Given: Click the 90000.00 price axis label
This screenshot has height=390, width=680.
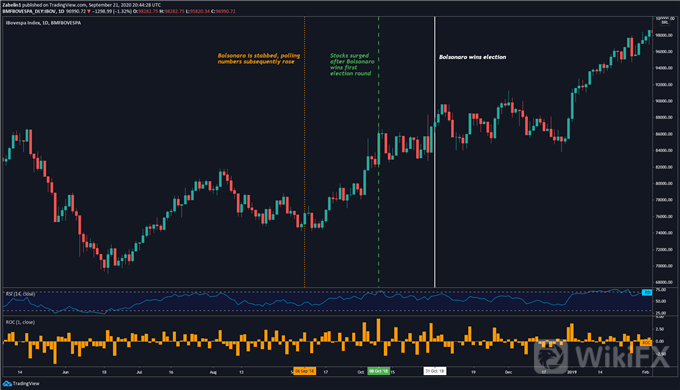Looking at the screenshot, I should coord(664,101).
